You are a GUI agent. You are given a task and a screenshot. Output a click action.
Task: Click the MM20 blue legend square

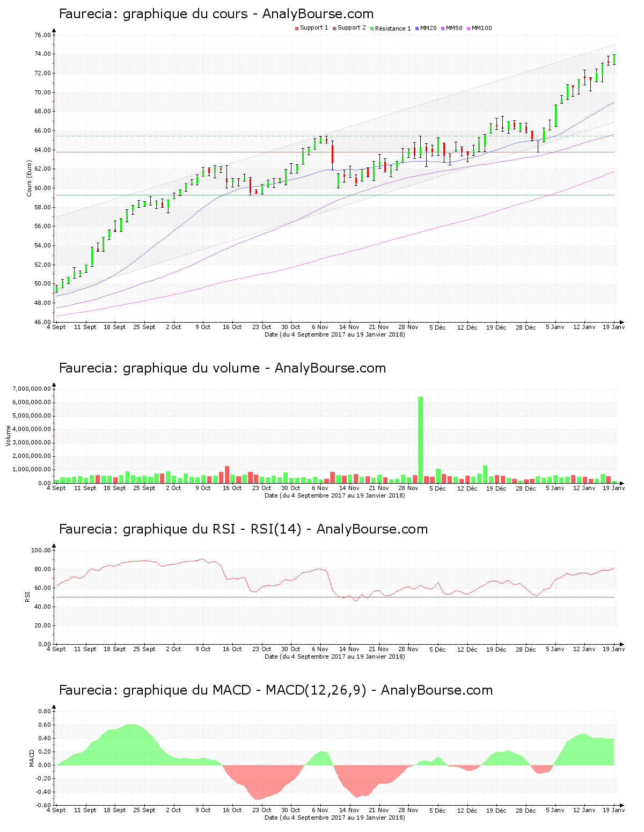coord(417,28)
